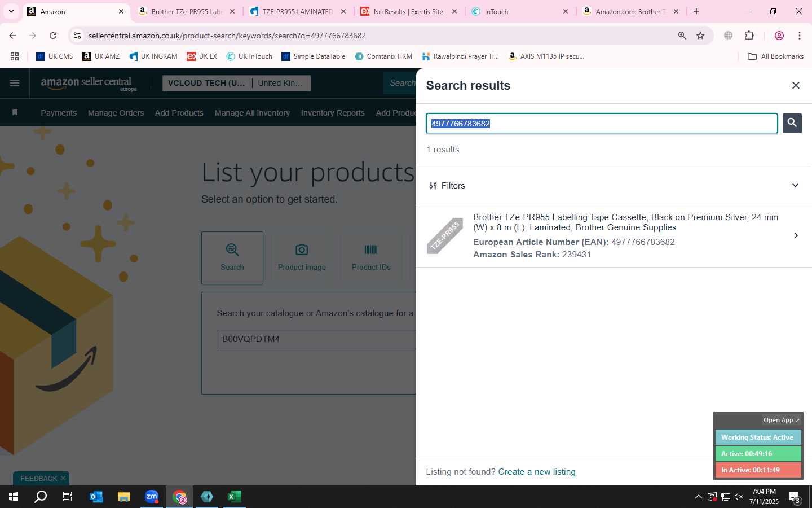Viewport: 812px width, 508px height.
Task: Open the Comtanix HRM bookmark
Action: [x=383, y=56]
